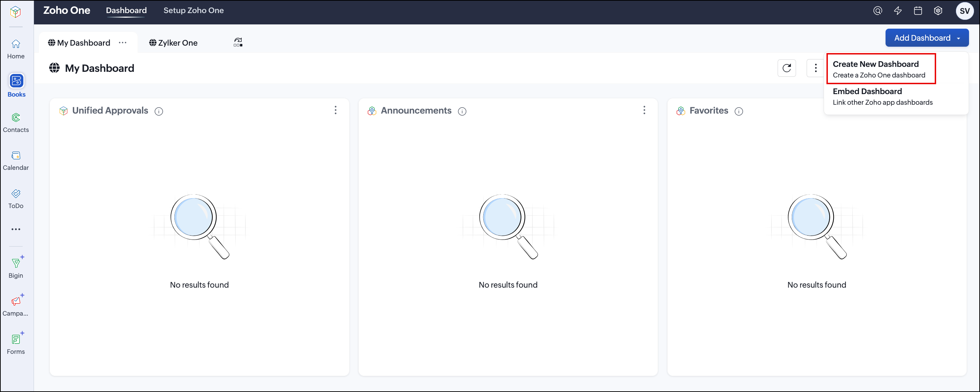Open the dashboard more options menu
Screen dimensions: 980x392
coord(815,68)
